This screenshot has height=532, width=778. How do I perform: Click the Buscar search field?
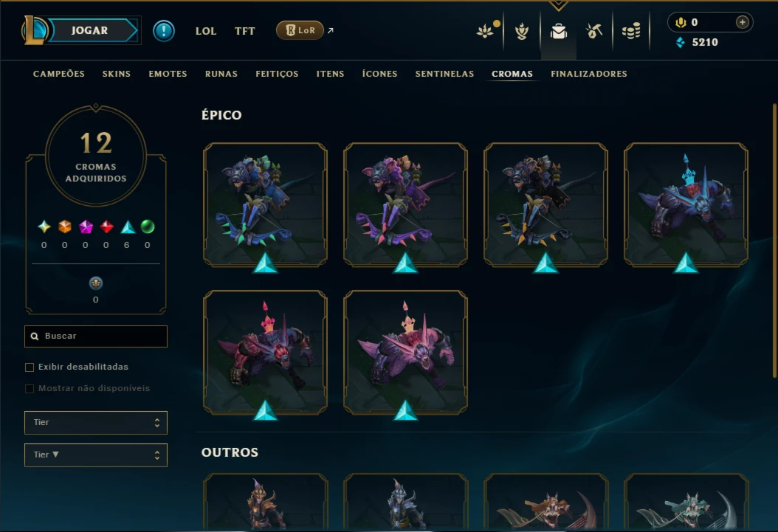coord(96,336)
